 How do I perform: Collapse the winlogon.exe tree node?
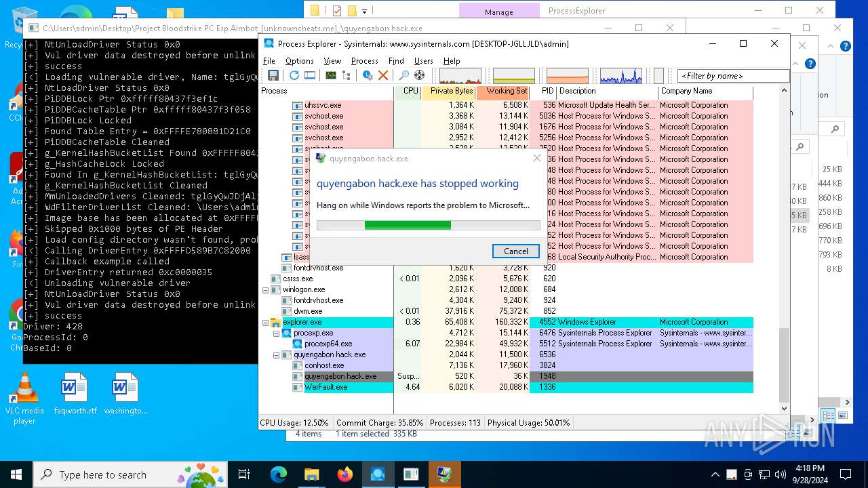coord(266,289)
